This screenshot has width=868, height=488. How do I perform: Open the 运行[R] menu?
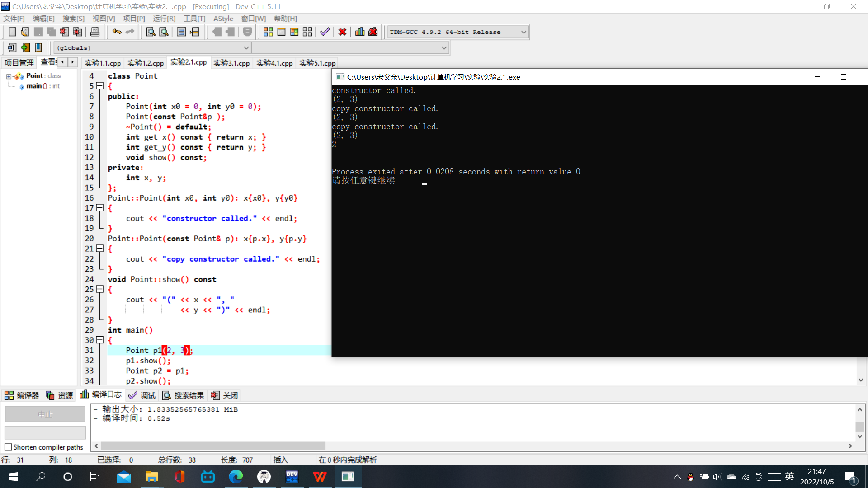164,19
